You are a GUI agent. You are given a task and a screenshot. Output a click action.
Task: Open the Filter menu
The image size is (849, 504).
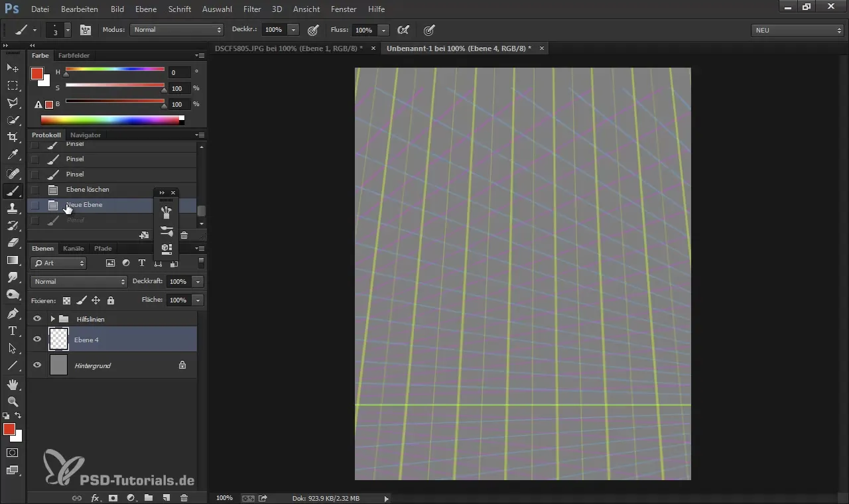click(252, 9)
